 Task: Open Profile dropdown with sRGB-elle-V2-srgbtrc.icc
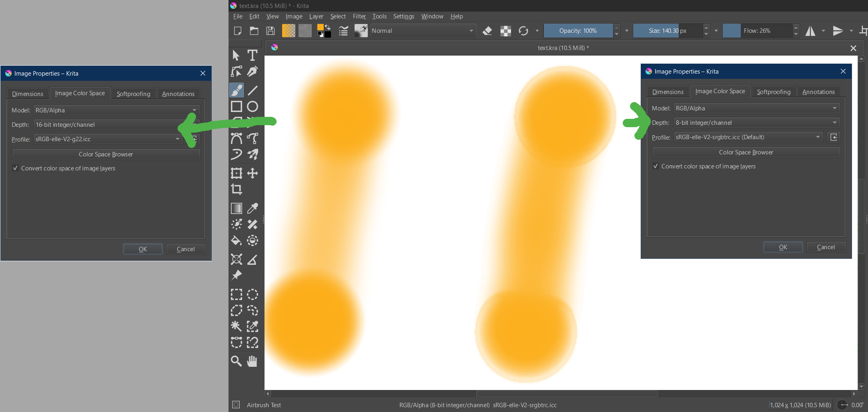point(748,137)
